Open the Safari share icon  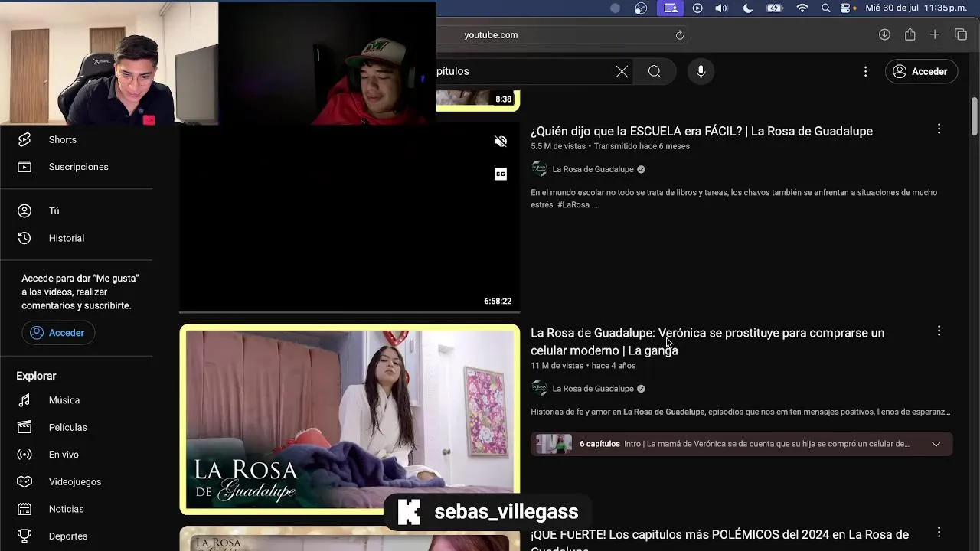coord(910,35)
